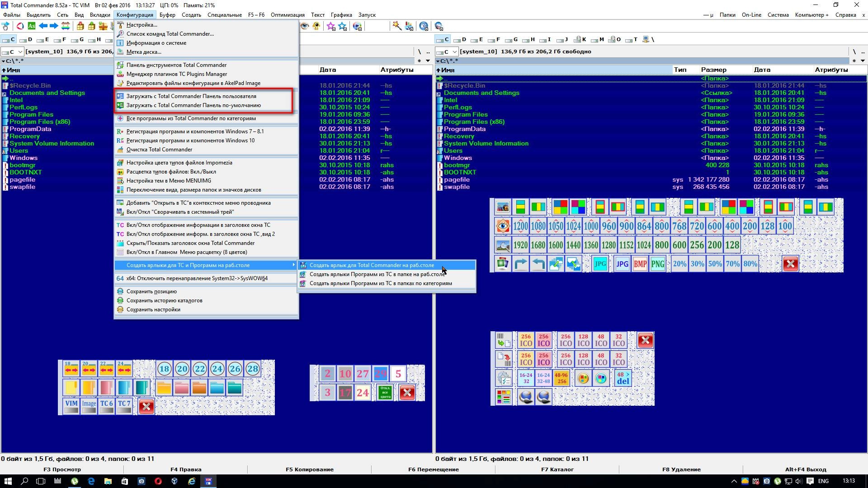The image size is (868, 488).
Task: Click green Откл. все цвета button
Action: [x=385, y=392]
